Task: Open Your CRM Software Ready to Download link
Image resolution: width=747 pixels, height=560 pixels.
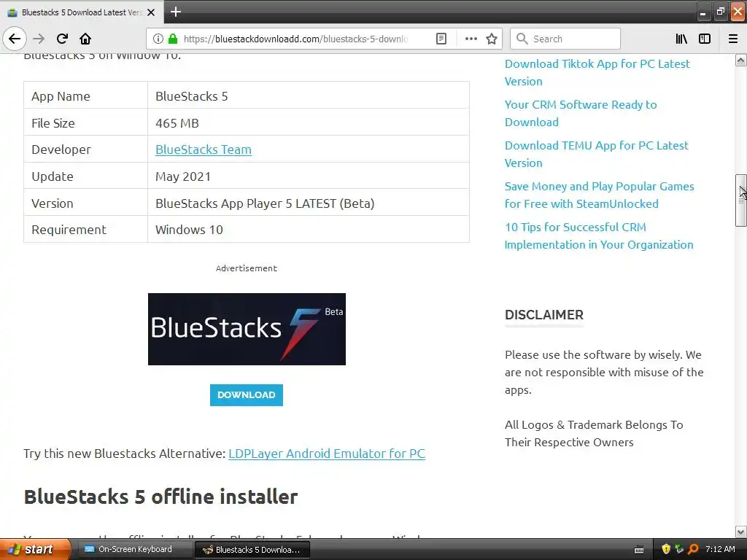Action: [581, 113]
